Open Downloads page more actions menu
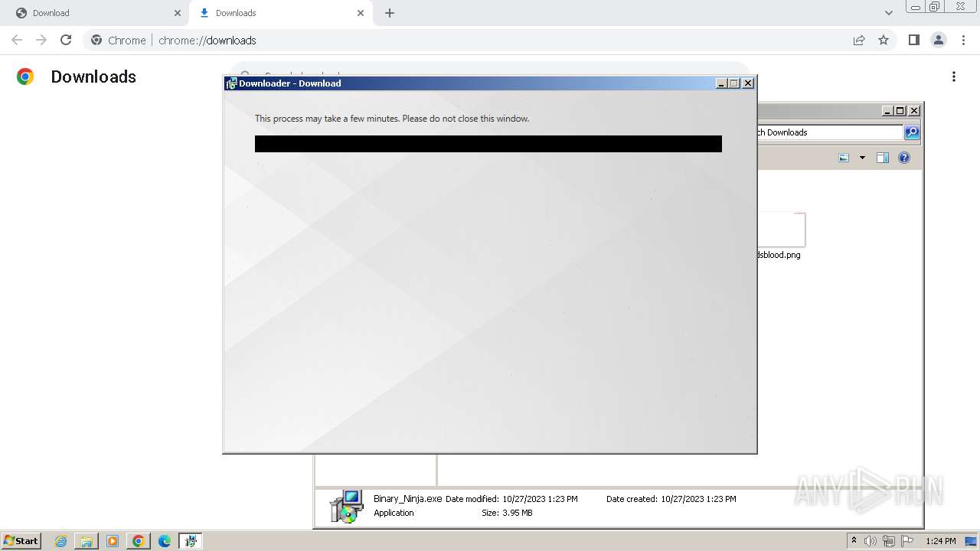This screenshot has height=551, width=980. (954, 77)
